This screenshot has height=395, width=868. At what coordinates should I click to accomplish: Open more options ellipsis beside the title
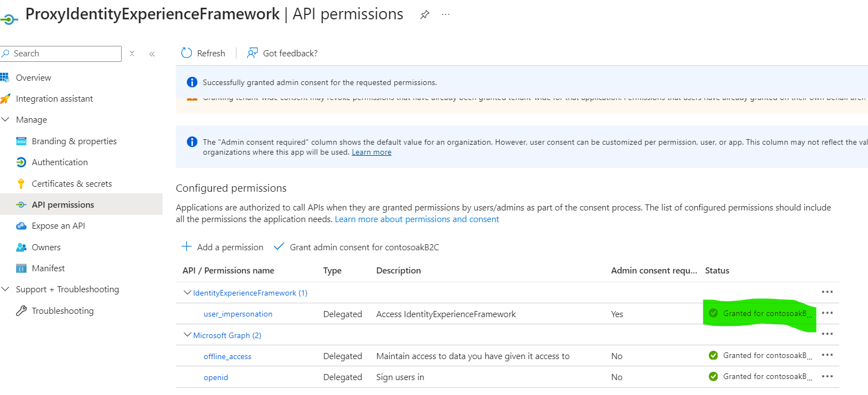[x=446, y=15]
